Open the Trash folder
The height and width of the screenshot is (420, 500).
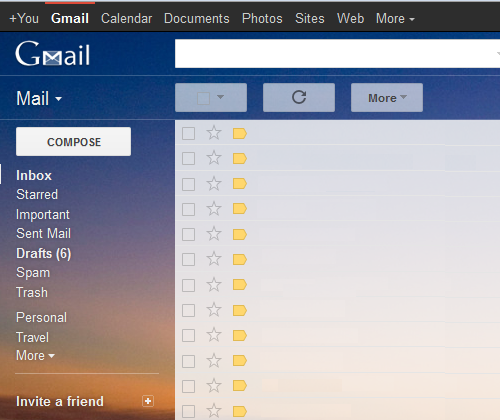pos(32,292)
